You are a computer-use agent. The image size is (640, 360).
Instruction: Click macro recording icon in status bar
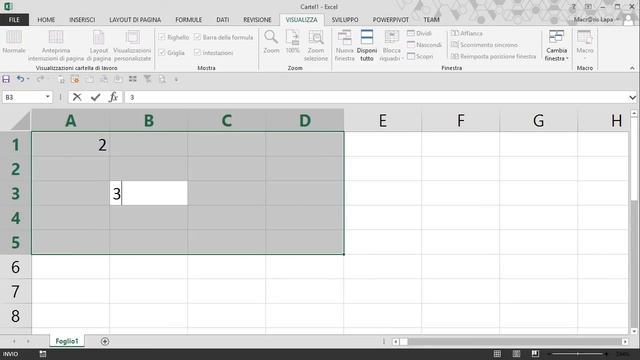(43, 354)
